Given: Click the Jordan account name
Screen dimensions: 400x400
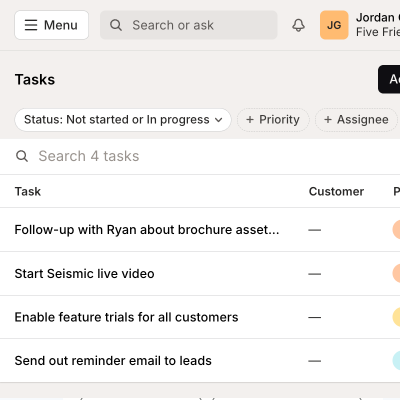Looking at the screenshot, I should pyautogui.click(x=378, y=17).
